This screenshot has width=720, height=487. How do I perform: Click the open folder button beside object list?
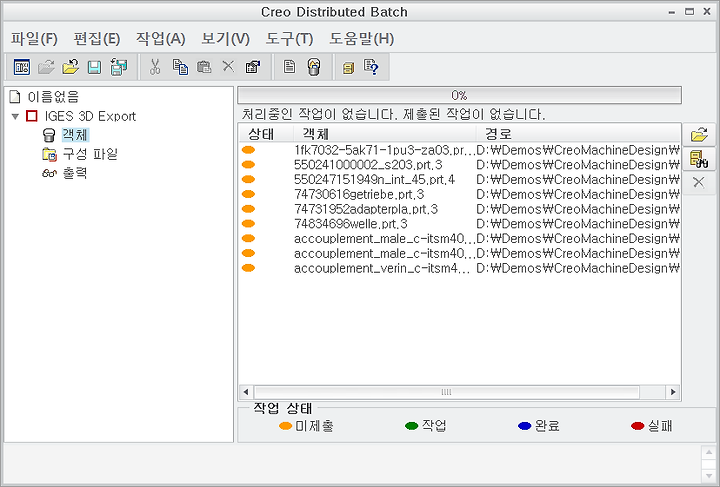click(x=699, y=135)
